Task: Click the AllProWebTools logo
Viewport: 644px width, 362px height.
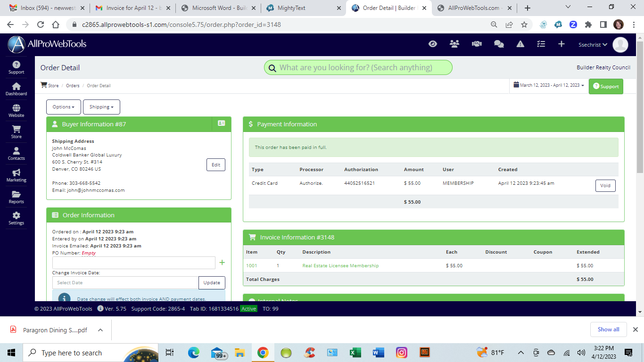Action: [47, 44]
